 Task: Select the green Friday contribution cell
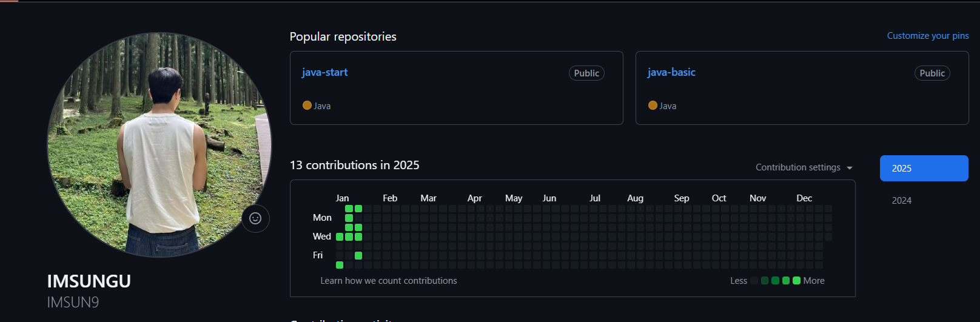(358, 255)
